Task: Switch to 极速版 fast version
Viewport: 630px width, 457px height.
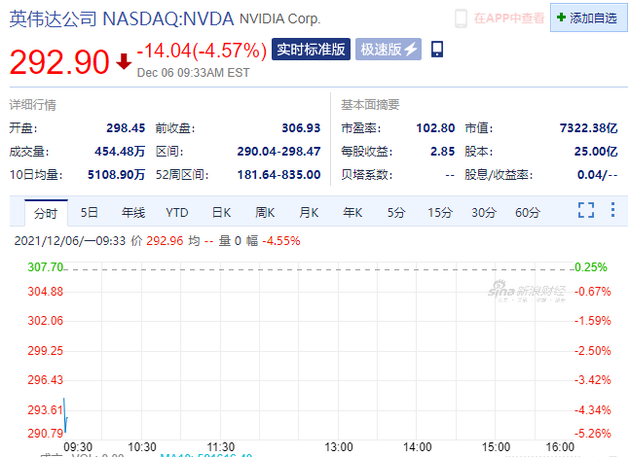Action: 388,49
